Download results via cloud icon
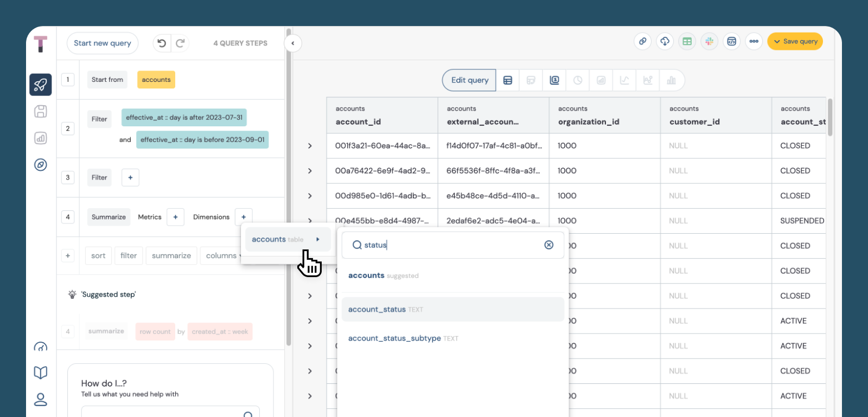 pos(665,41)
